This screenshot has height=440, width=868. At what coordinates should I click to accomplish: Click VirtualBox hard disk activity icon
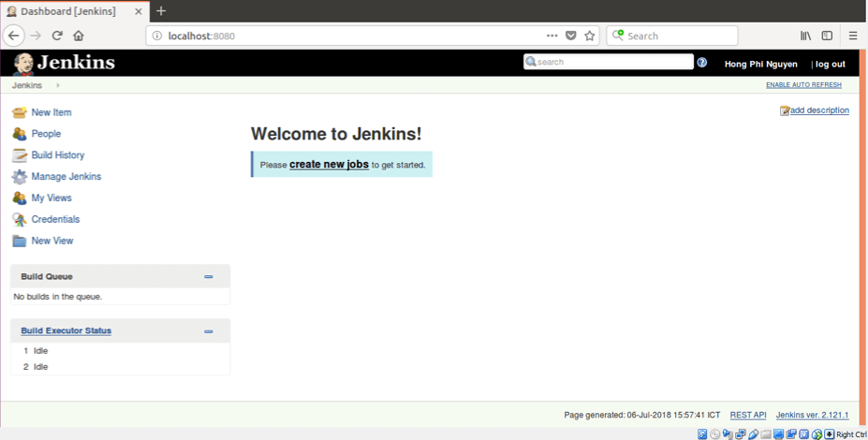(702, 433)
